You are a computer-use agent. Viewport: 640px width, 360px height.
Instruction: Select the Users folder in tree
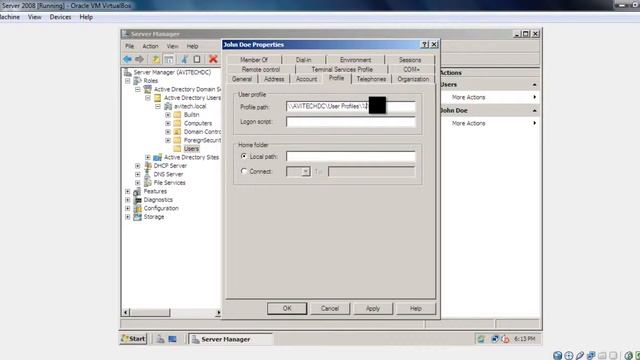[x=191, y=149]
